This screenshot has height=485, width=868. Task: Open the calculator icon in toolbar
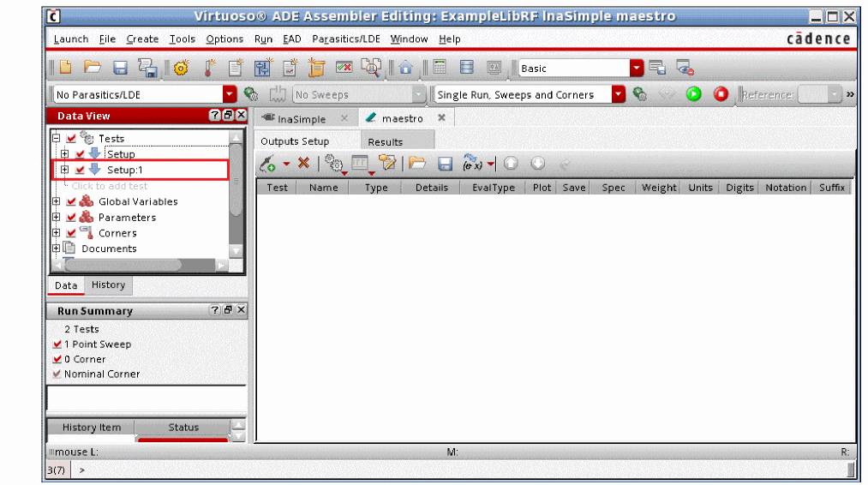(440, 68)
